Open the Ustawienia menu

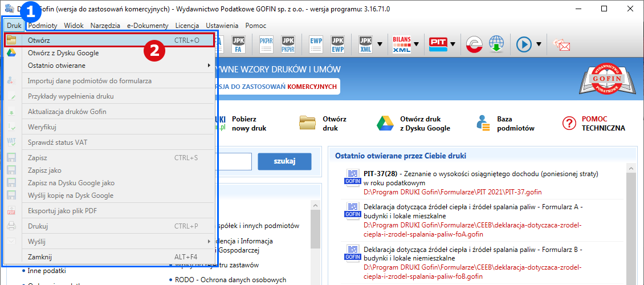(222, 26)
